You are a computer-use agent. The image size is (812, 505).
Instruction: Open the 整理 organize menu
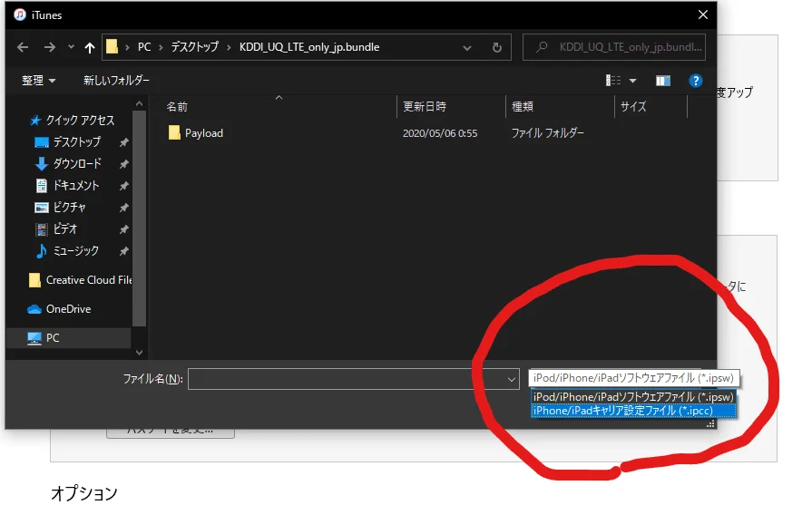(x=38, y=80)
